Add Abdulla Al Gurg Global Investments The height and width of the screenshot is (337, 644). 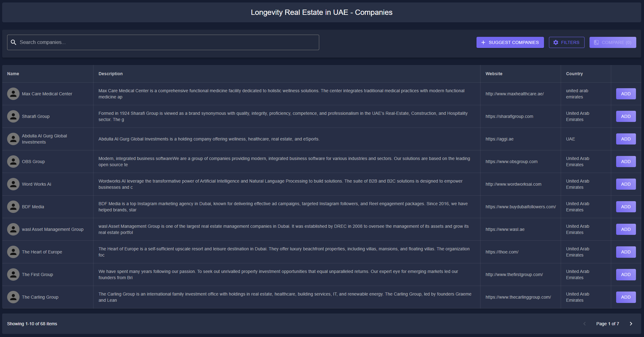(625, 139)
